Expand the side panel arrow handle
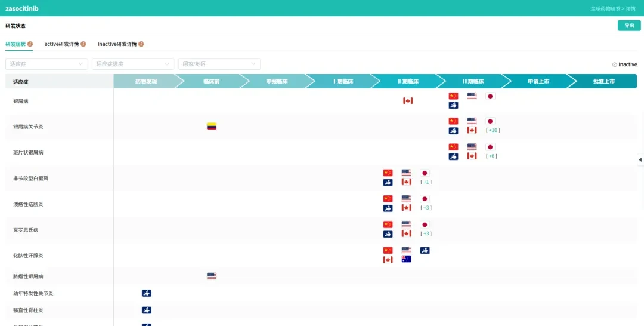 [640, 159]
